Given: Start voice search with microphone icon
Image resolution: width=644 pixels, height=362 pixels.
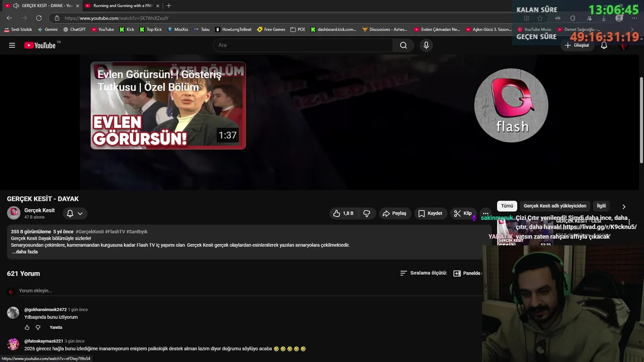Looking at the screenshot, I should pyautogui.click(x=426, y=45).
